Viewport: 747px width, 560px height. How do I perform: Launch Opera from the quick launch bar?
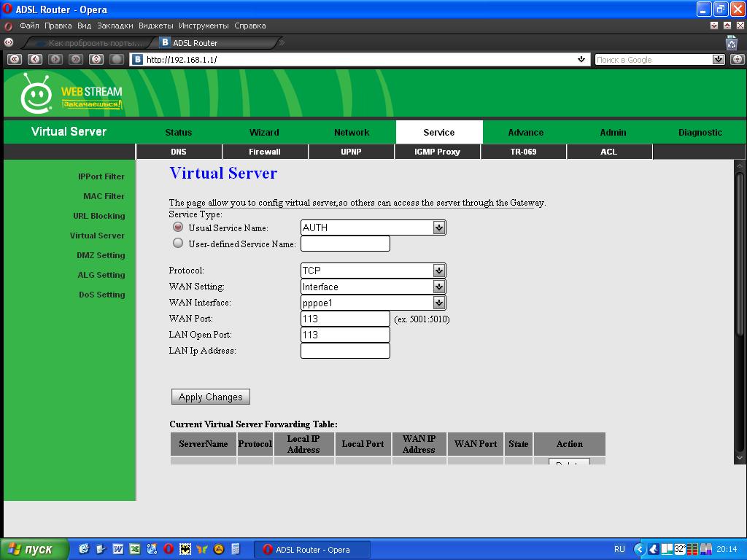click(x=169, y=549)
